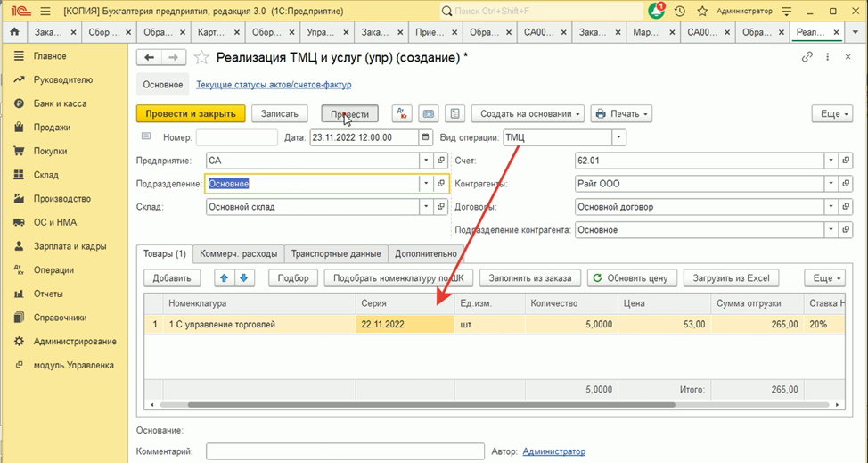Open the main hamburger menu
This screenshot has height=463, width=868.
point(45,11)
